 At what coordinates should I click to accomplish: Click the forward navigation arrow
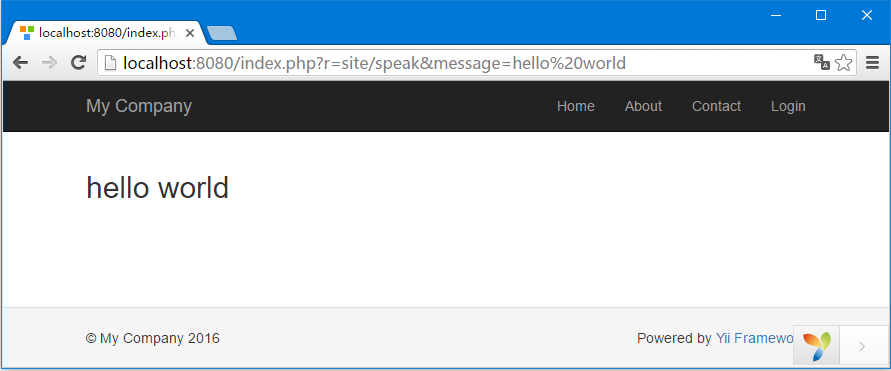pyautogui.click(x=50, y=62)
